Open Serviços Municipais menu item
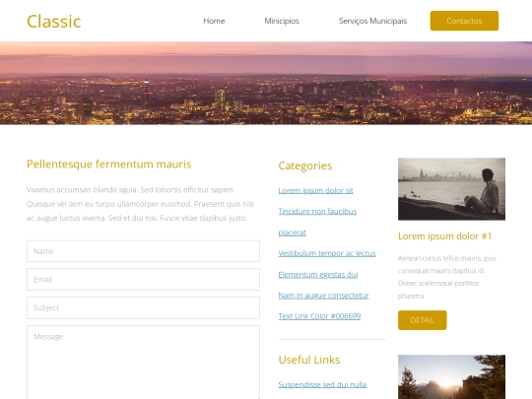Image resolution: width=532 pixels, height=399 pixels. [x=372, y=21]
